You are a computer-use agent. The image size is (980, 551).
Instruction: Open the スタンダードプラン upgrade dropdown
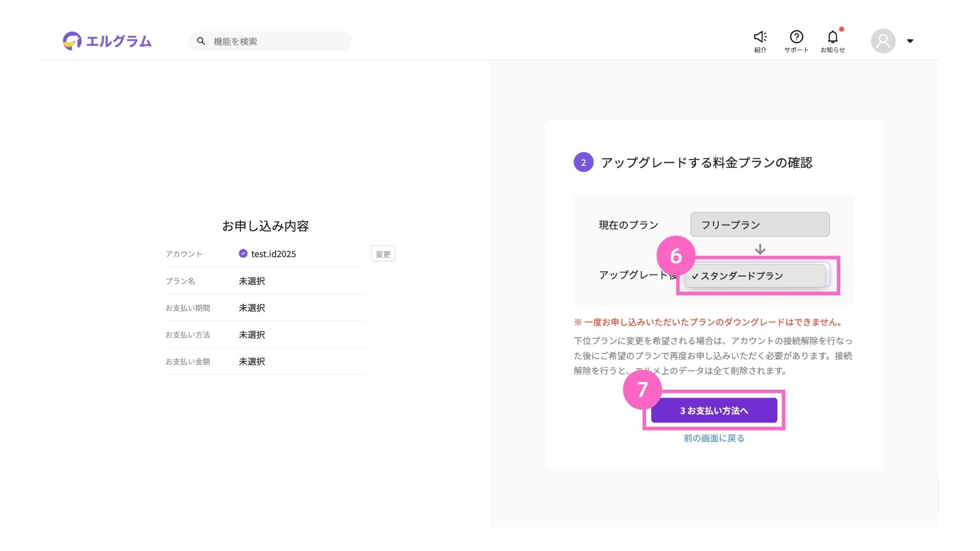point(755,275)
